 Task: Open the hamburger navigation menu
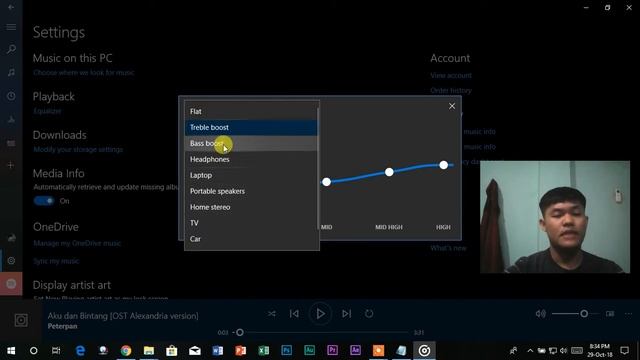pos(11,27)
